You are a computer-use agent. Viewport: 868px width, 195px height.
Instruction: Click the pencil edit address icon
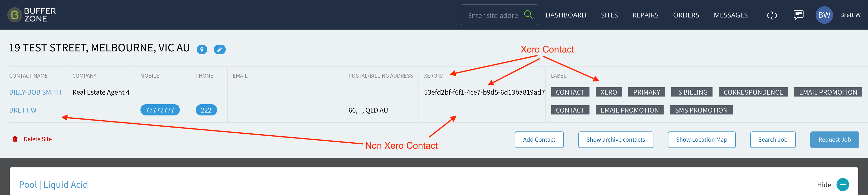[219, 49]
